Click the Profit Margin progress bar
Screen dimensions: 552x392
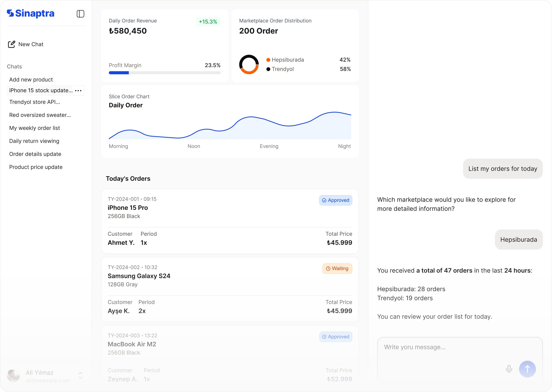click(x=165, y=73)
